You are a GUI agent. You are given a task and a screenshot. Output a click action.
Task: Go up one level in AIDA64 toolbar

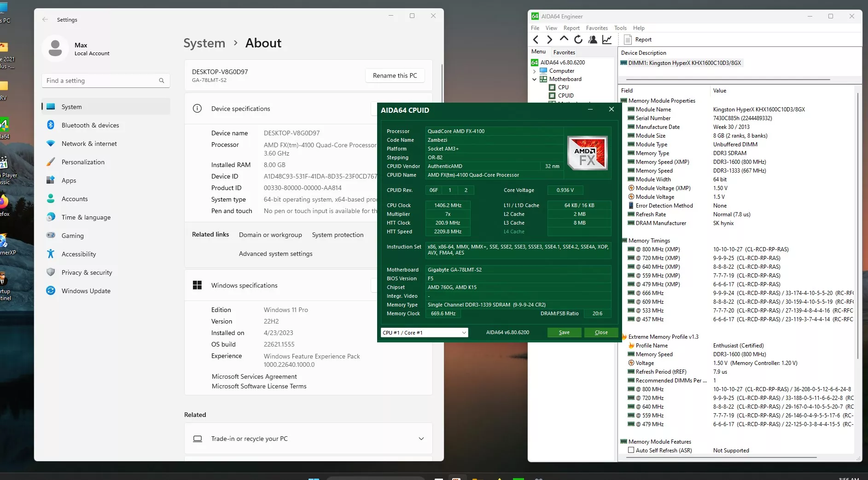click(x=564, y=40)
